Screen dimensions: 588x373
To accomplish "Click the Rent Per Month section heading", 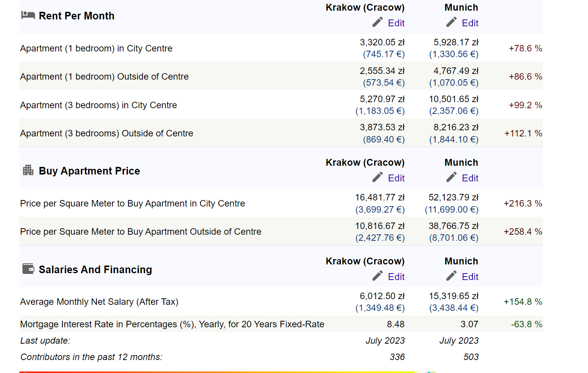I will tap(77, 16).
